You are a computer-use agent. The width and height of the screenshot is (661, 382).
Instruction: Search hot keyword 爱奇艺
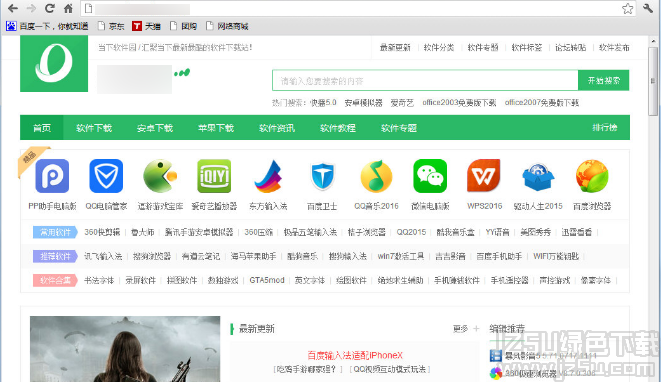[402, 102]
